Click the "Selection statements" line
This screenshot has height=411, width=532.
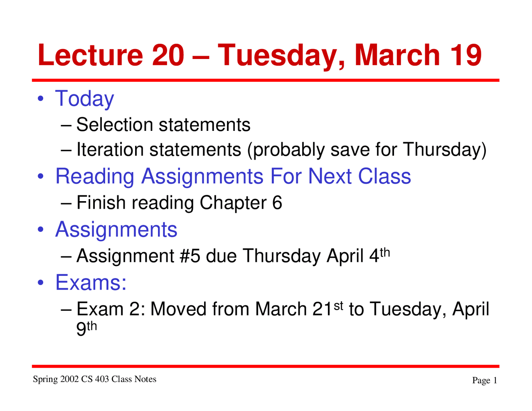tap(163, 125)
